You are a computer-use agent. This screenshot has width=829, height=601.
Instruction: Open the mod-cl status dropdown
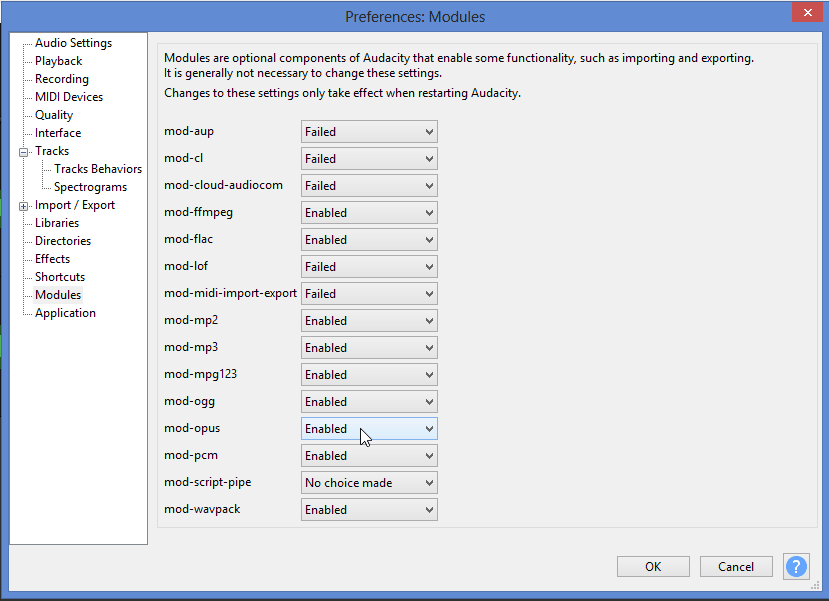pyautogui.click(x=369, y=159)
